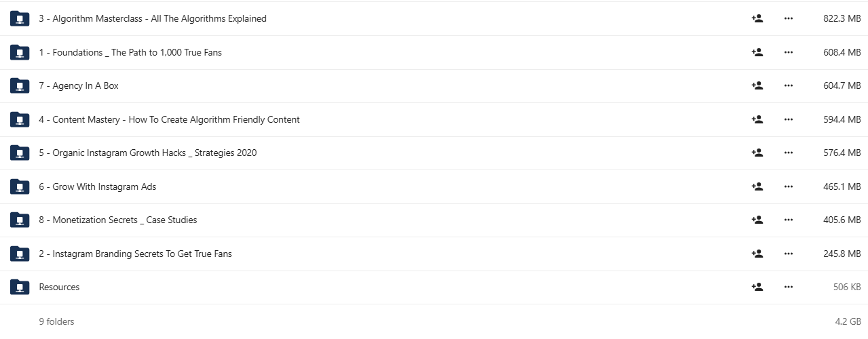Click folder icon for Algorithm Masterclass
Viewport: 868px width, 339px height.
(20, 18)
